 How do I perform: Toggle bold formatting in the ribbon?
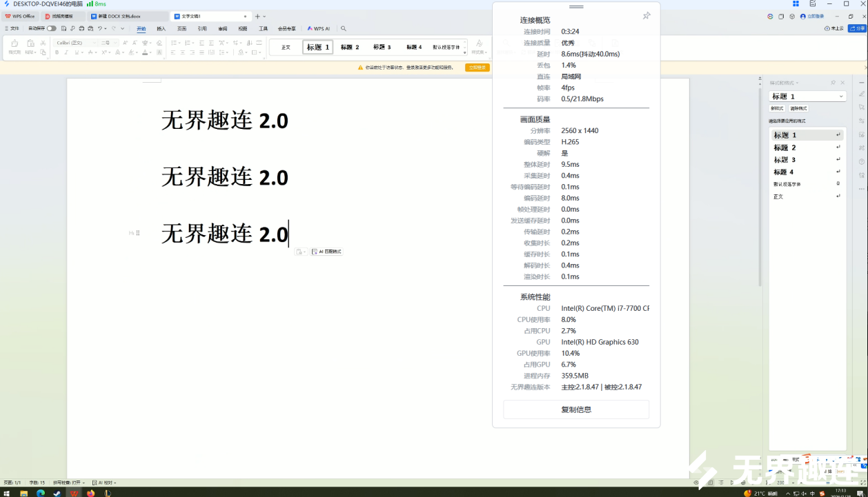57,52
